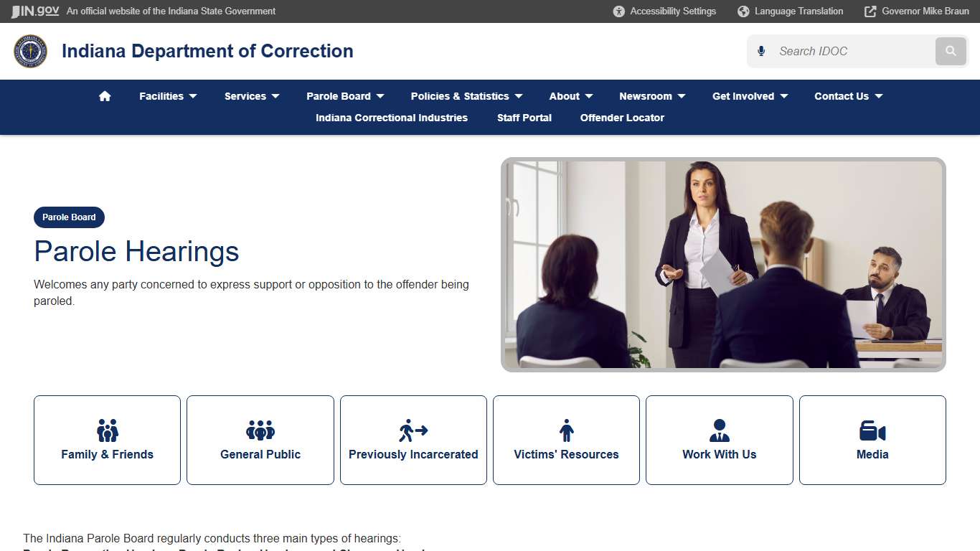Click the Work With Us professional icon

point(719,429)
